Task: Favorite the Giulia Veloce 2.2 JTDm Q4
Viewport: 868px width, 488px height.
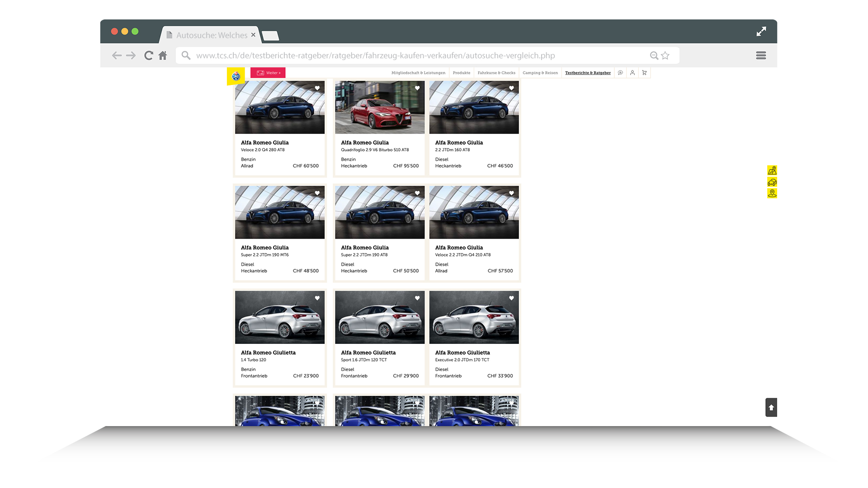Action: coord(511,193)
